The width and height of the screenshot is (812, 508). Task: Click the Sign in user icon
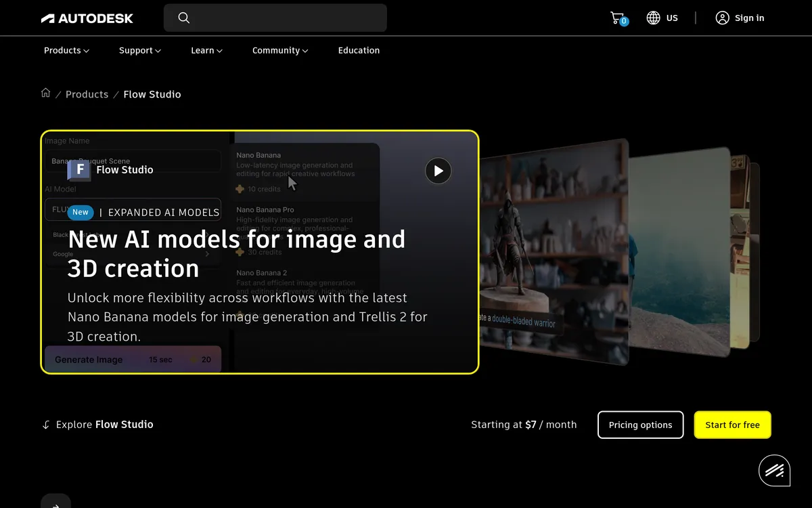click(722, 18)
